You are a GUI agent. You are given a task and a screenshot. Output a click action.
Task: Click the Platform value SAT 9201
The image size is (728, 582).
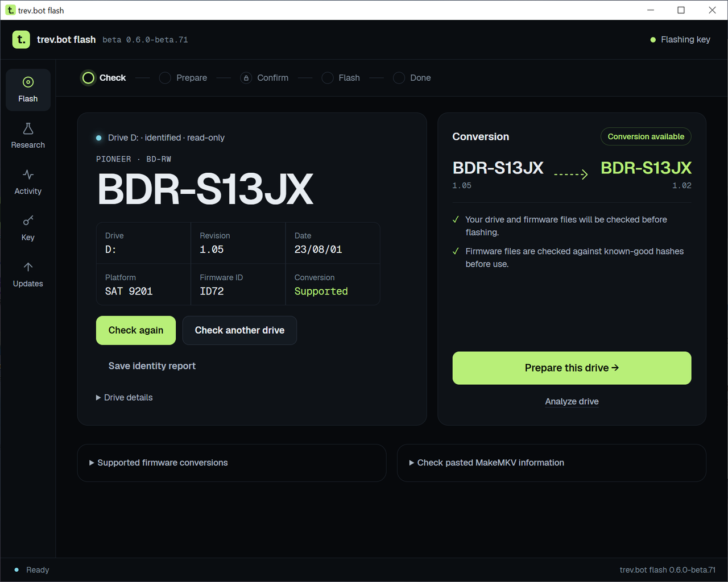[129, 291]
